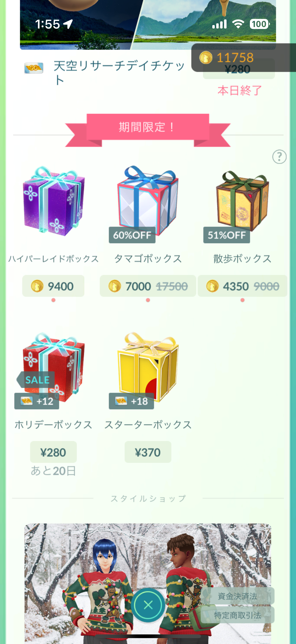Open the 特定商取引法 link
The image size is (296, 644).
coord(237,615)
